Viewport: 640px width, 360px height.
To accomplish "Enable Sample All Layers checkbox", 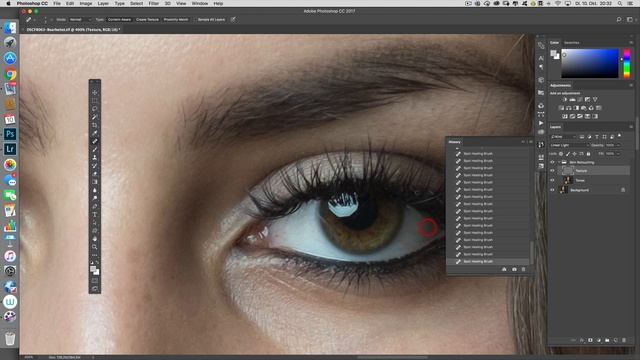I will [x=195, y=20].
